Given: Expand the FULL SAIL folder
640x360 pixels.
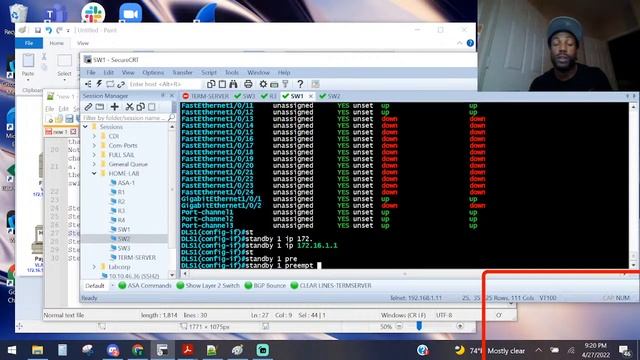Looking at the screenshot, I should pyautogui.click(x=94, y=155).
